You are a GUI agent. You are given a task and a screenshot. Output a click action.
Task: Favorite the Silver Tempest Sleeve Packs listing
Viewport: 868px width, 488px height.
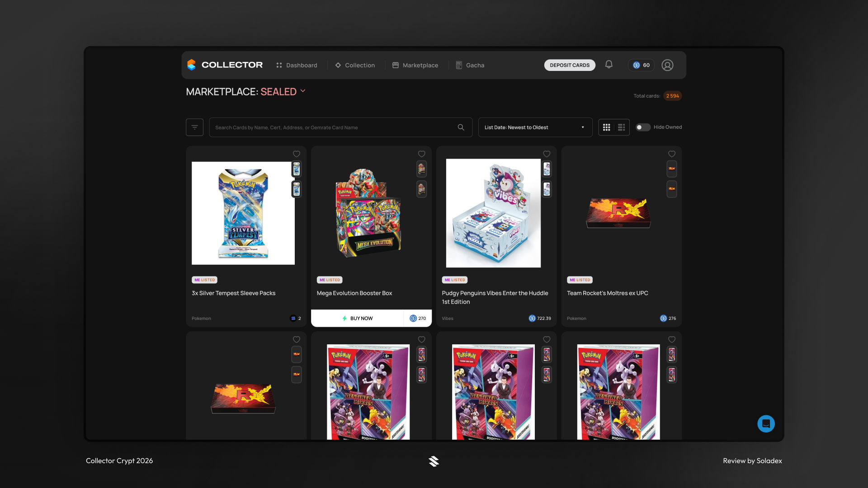click(x=297, y=154)
